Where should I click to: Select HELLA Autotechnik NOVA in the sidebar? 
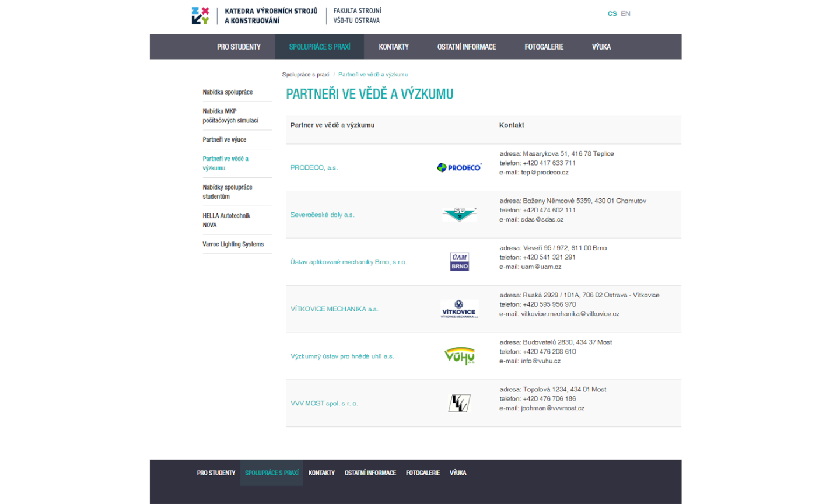pos(226,220)
